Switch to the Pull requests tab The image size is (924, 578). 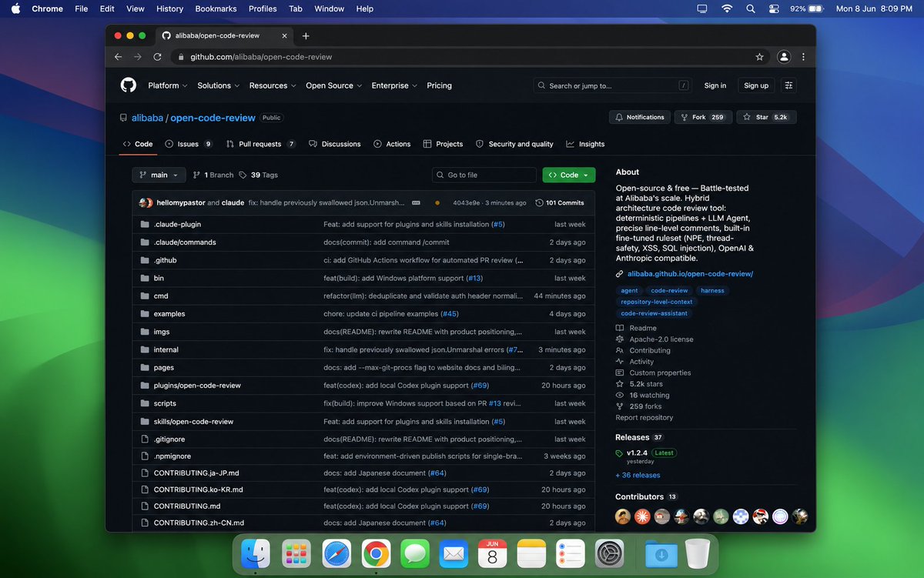click(261, 144)
